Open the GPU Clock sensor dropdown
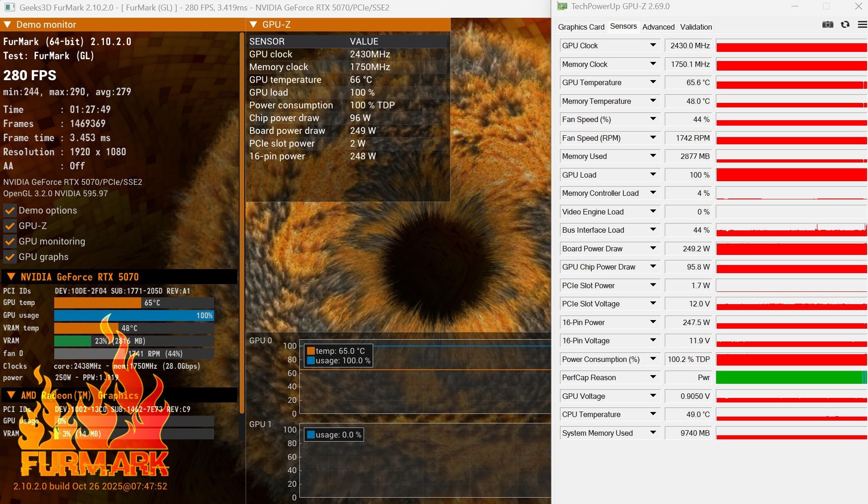Screen dimensions: 868x504 tap(653, 46)
